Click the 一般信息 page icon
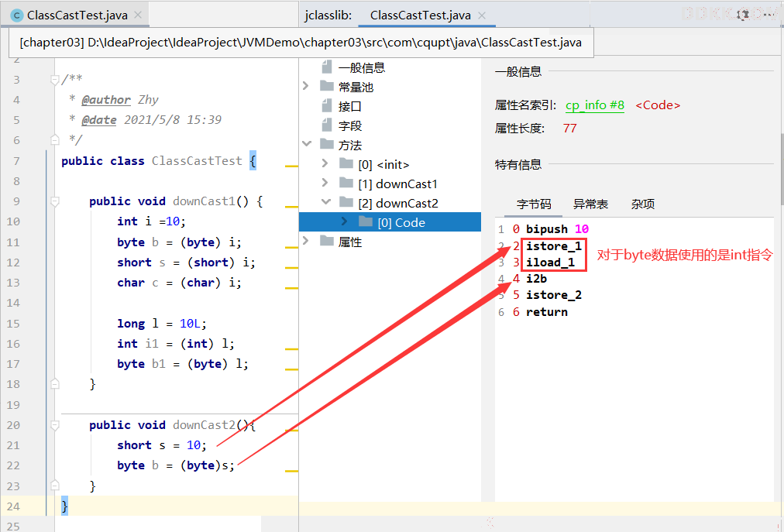Screen dimensions: 784x532 point(327,67)
